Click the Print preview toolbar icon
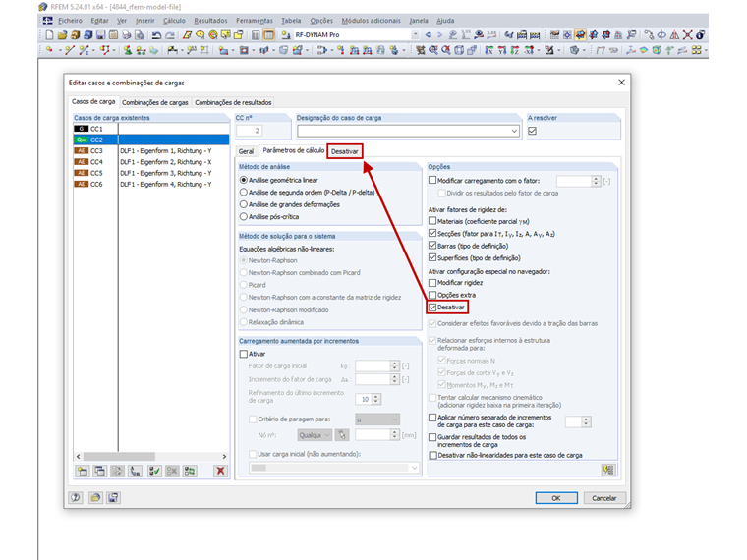747x560 pixels. [140, 34]
